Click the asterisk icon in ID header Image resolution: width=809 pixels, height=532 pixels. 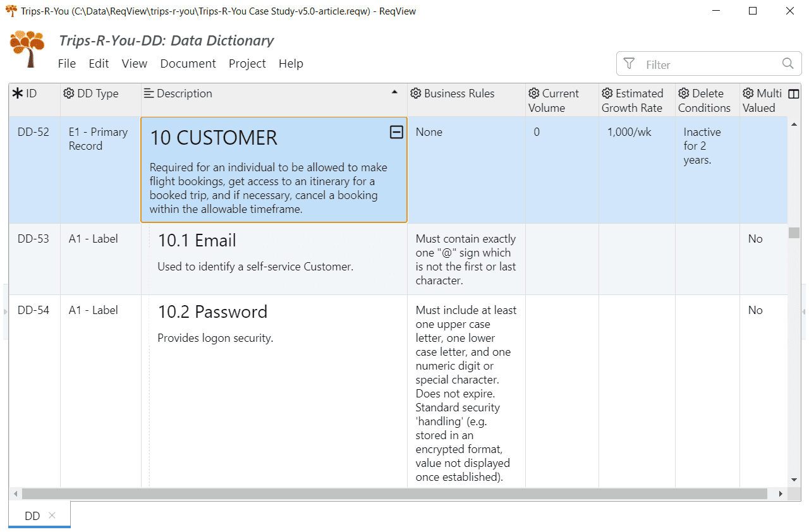point(18,94)
